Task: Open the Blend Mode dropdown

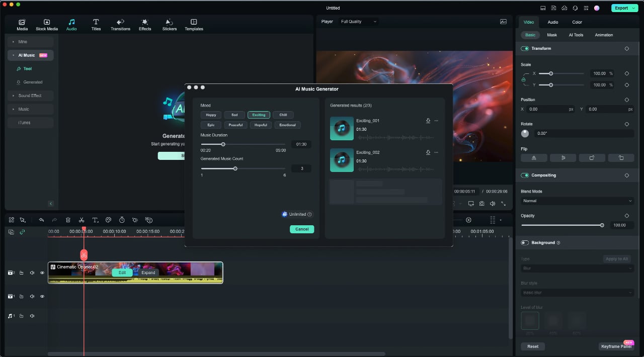Action: pos(577,201)
